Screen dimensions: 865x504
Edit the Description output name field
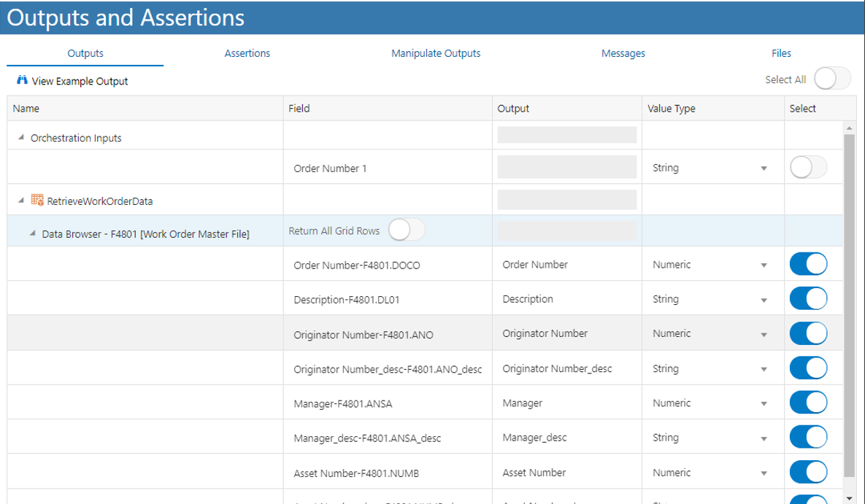[567, 299]
